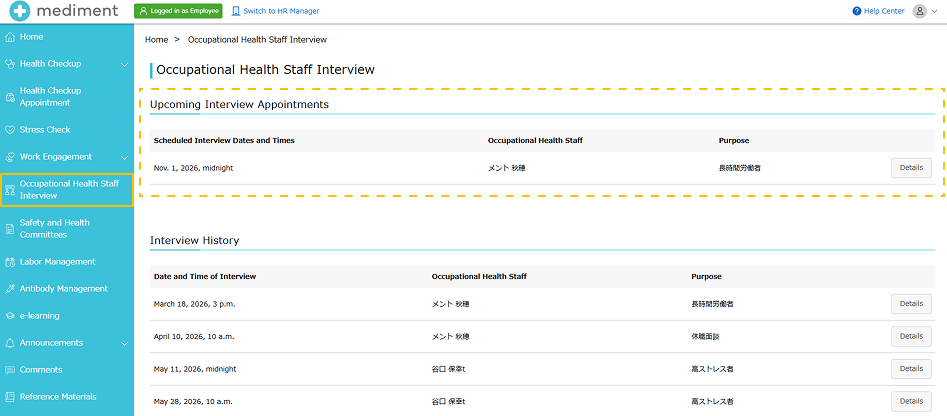Click Switch to HR Manager link
947x416 pixels.
275,11
